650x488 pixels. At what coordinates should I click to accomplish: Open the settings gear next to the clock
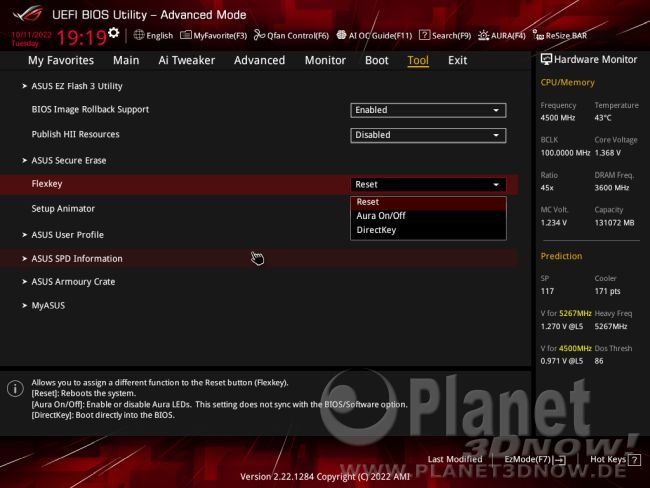coord(114,33)
